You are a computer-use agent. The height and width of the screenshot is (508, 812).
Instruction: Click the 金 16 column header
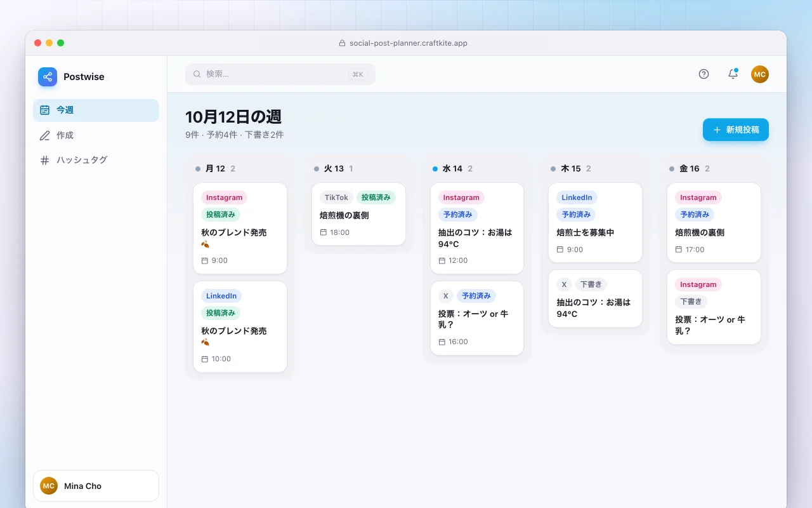click(690, 169)
